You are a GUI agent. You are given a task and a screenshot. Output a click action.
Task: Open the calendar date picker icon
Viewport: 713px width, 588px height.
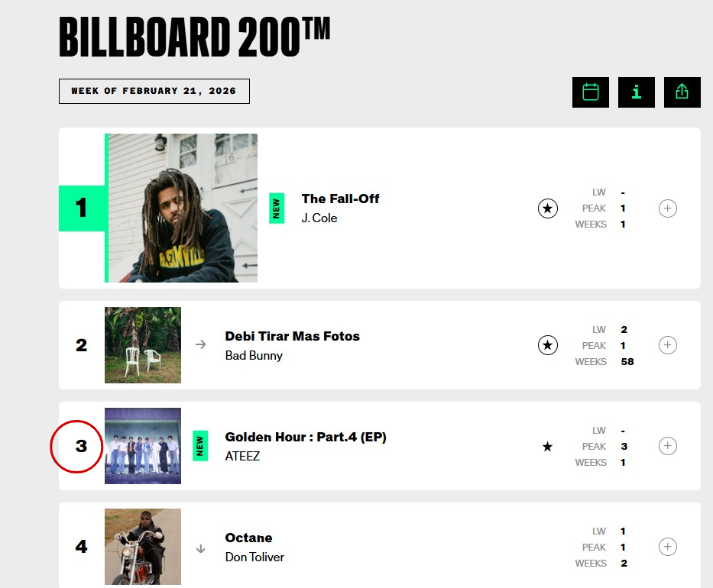pyautogui.click(x=591, y=92)
